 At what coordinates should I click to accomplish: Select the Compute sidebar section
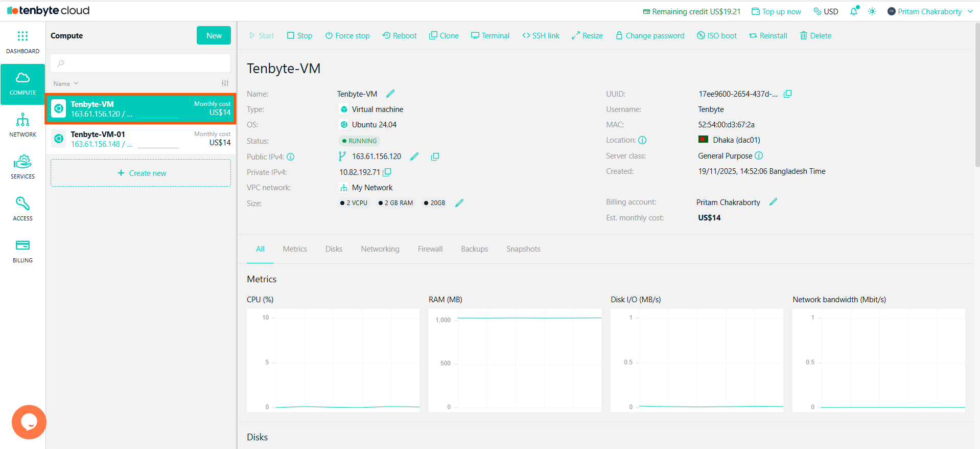pyautogui.click(x=22, y=84)
